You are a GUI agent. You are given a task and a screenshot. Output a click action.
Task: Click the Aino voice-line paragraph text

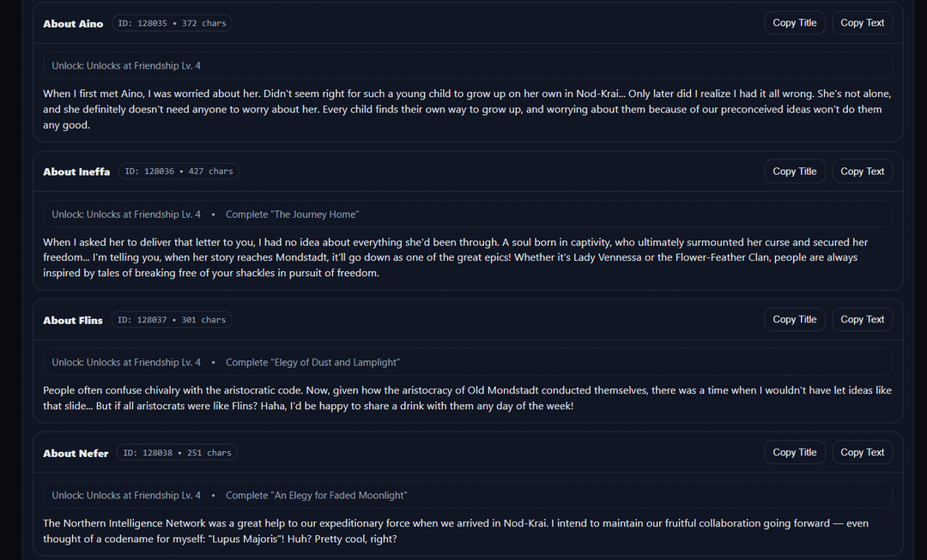[x=467, y=109]
